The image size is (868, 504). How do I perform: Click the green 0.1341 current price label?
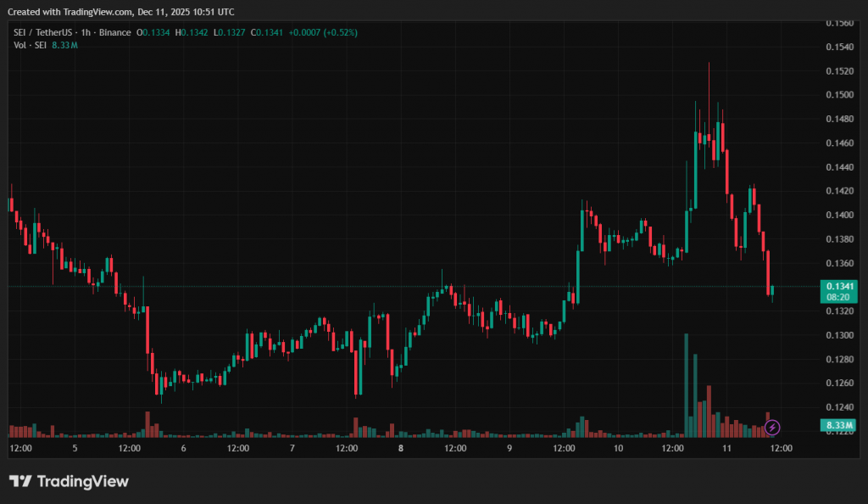click(840, 287)
